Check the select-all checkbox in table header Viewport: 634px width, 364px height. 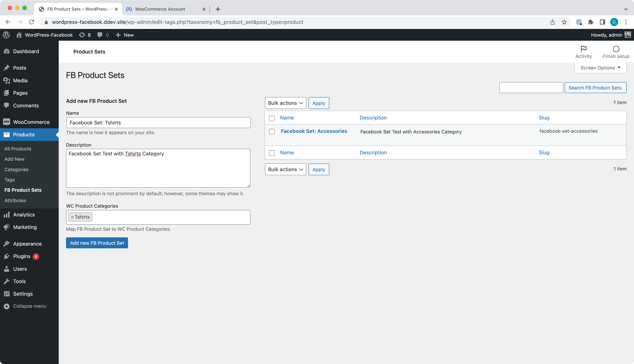click(x=272, y=118)
